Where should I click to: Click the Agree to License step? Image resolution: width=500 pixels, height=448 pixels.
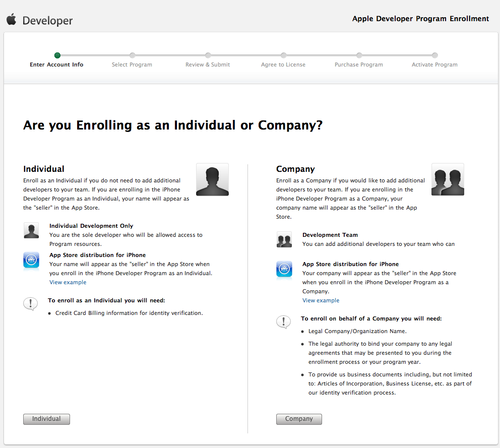coord(283,65)
